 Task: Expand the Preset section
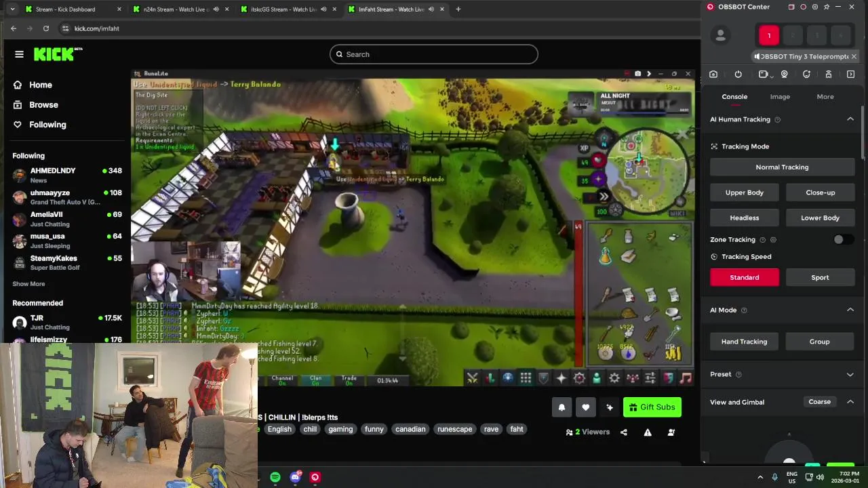[x=850, y=374]
